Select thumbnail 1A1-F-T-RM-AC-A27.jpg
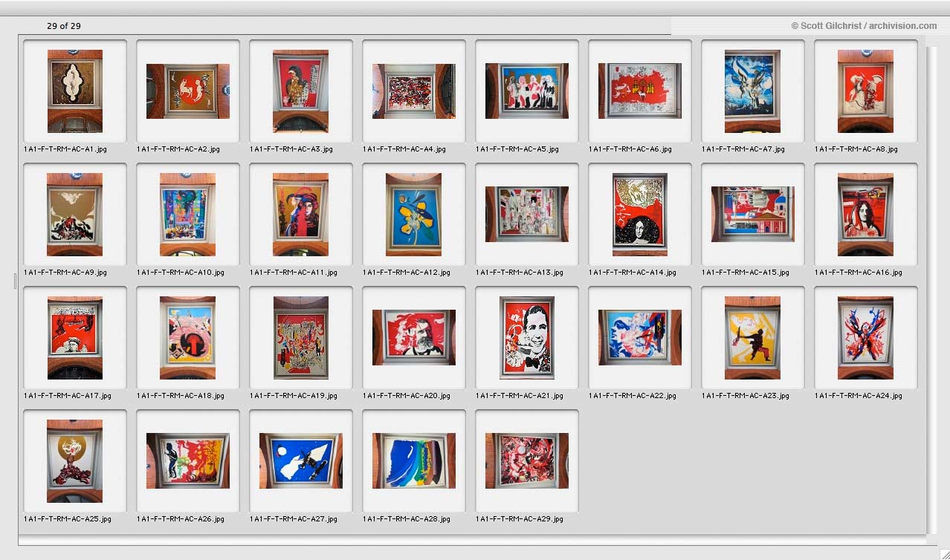This screenshot has height=560, width=950. [x=301, y=461]
